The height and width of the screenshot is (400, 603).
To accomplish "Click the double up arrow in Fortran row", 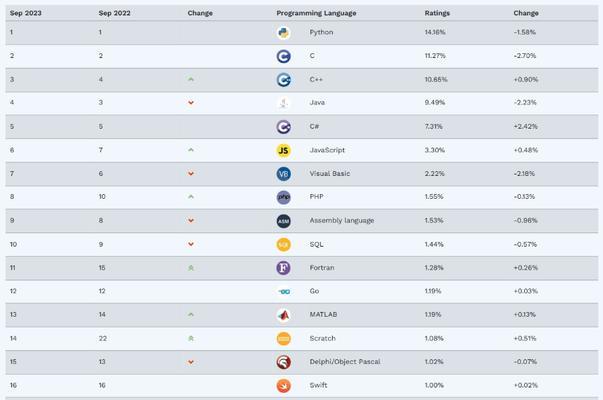I will pyautogui.click(x=191, y=268).
